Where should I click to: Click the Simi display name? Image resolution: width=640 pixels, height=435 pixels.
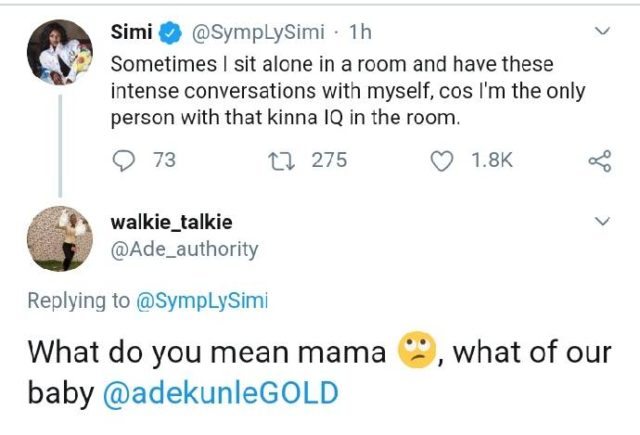[131, 33]
